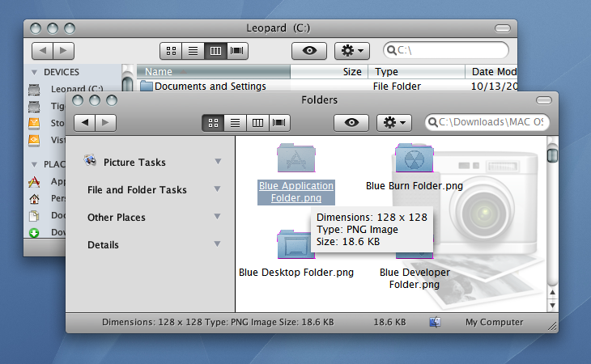Open gear action menu in Leopard (C:) window
Viewport: 591px width, 364px height.
click(351, 51)
